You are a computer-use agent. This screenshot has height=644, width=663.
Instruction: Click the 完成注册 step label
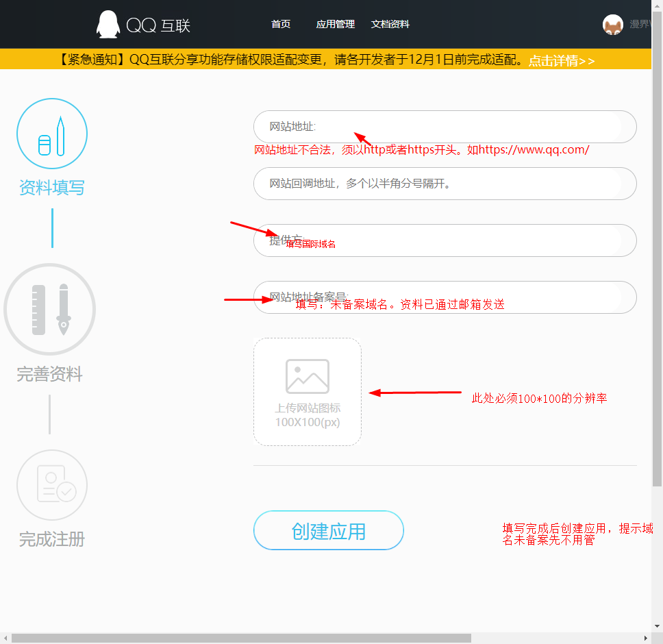[x=51, y=539]
